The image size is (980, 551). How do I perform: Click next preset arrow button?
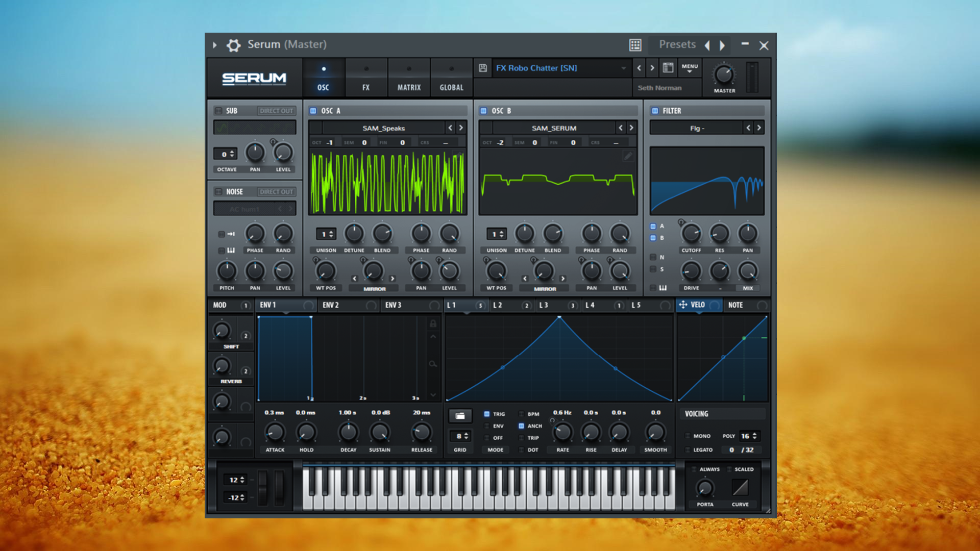(652, 67)
